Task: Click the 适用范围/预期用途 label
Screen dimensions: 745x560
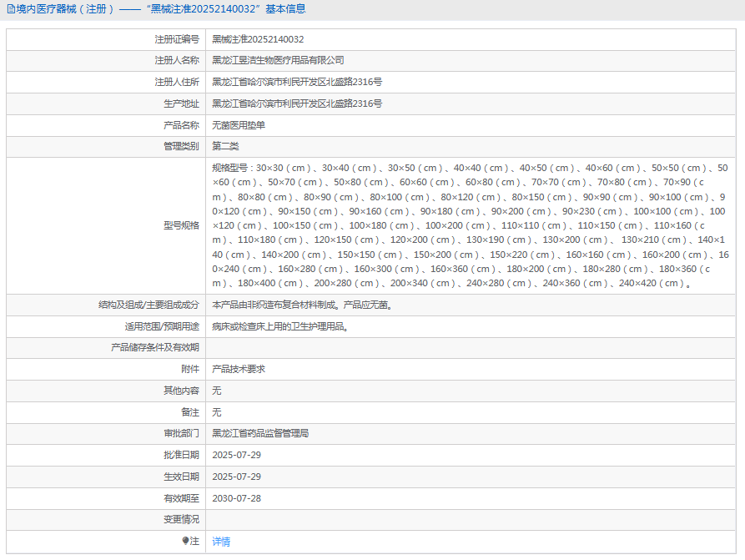Action: [162, 326]
